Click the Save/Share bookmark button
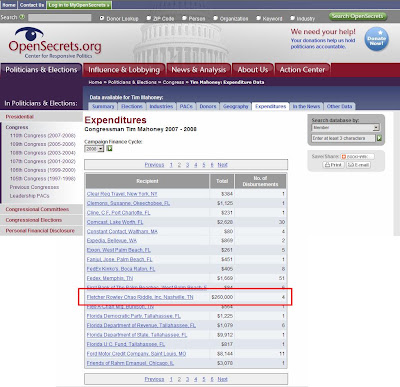 pos(357,156)
